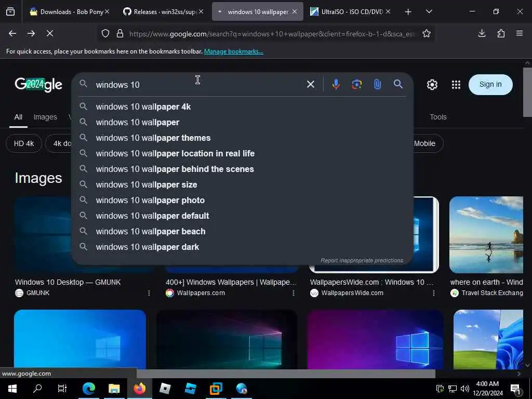
Task: Focus the Google search input field
Action: coord(198,85)
